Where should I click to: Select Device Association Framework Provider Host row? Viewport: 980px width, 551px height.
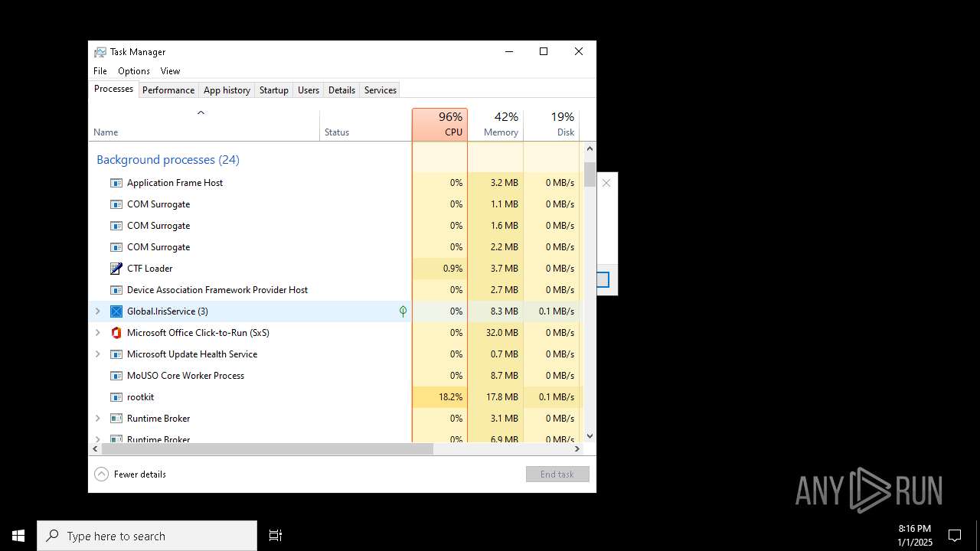(x=336, y=290)
